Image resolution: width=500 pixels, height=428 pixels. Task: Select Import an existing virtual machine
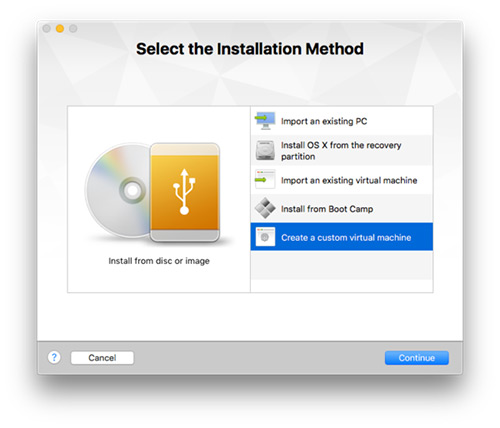pos(342,180)
